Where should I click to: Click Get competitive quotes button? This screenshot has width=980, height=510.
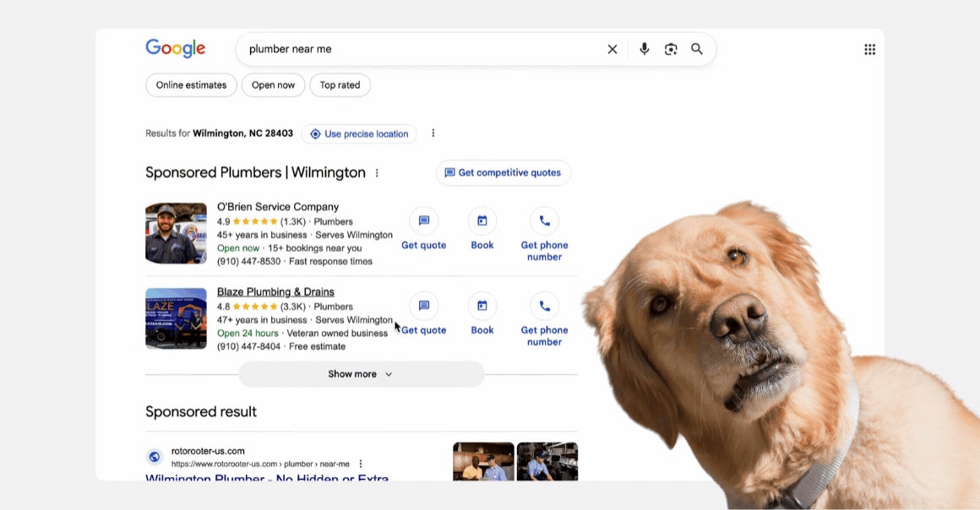(x=504, y=173)
